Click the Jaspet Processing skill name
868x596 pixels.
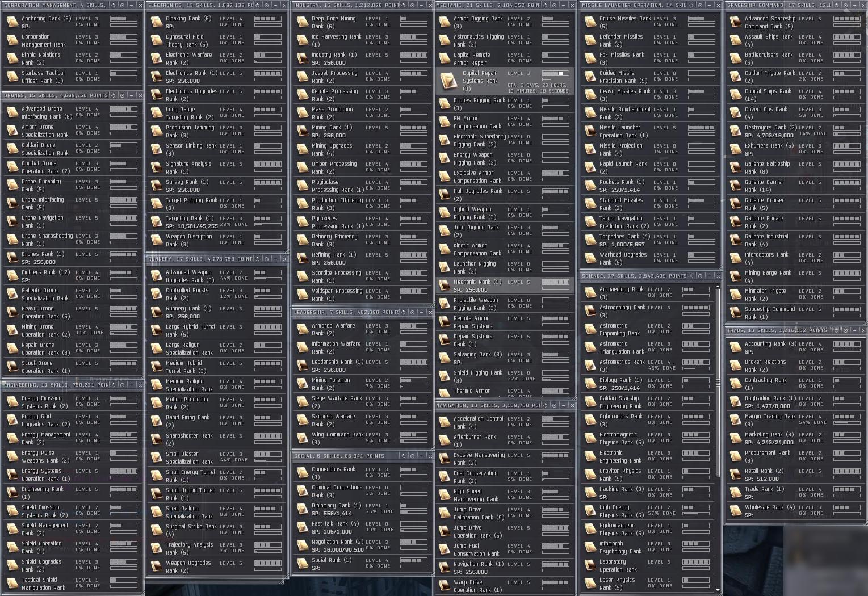click(x=334, y=77)
